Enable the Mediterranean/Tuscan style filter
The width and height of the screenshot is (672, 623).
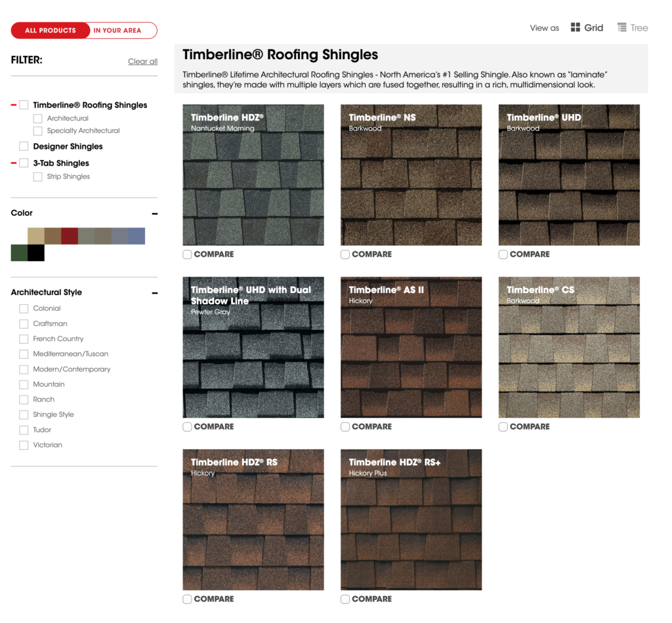click(24, 354)
